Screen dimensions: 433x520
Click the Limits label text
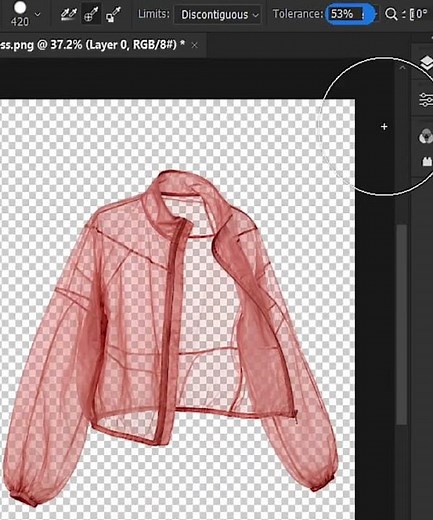pyautogui.click(x=153, y=14)
